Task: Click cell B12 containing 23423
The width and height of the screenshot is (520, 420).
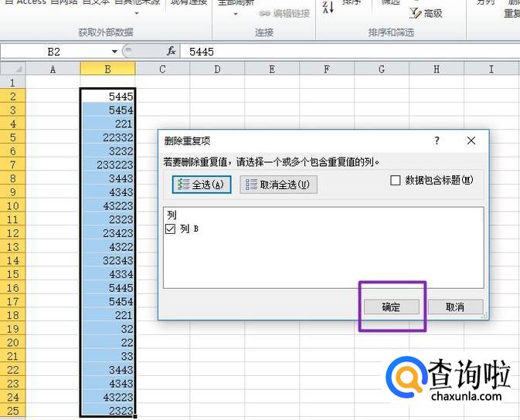Action: pyautogui.click(x=107, y=232)
